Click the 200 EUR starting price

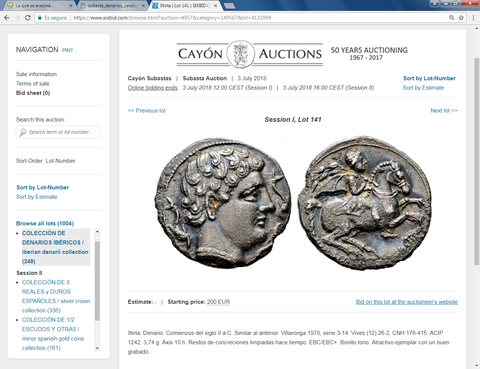(218, 302)
